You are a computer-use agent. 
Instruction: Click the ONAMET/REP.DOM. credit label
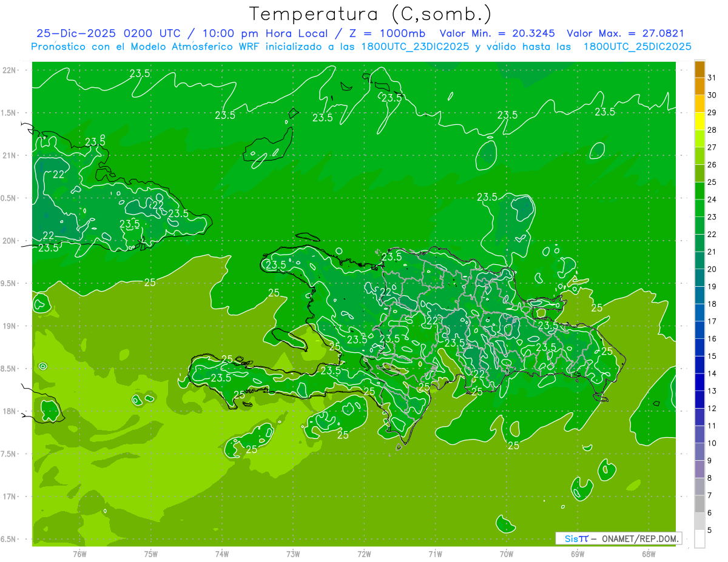pos(641,538)
